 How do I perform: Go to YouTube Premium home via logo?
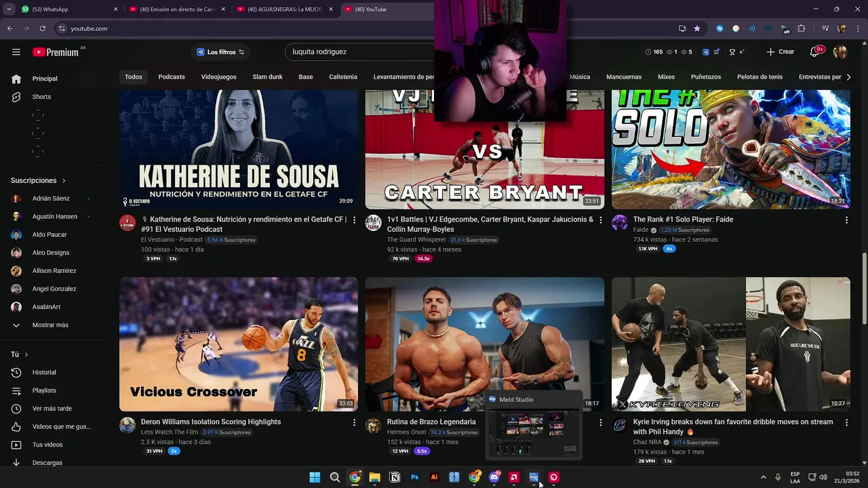[56, 52]
